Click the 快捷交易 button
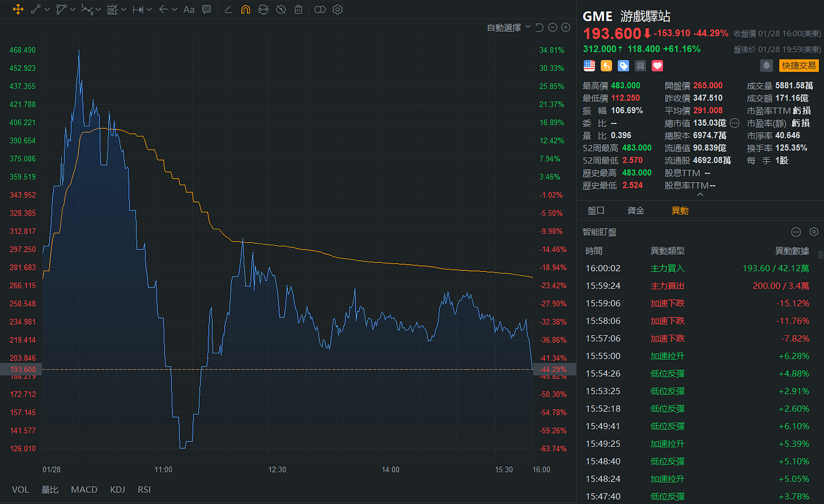The width and height of the screenshot is (824, 504). [799, 65]
